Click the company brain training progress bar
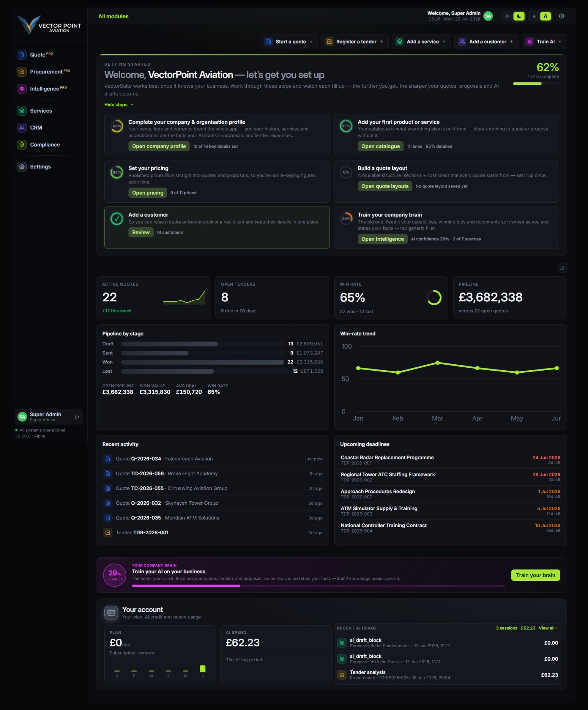Image resolution: width=588 pixels, height=710 pixels. point(319,586)
